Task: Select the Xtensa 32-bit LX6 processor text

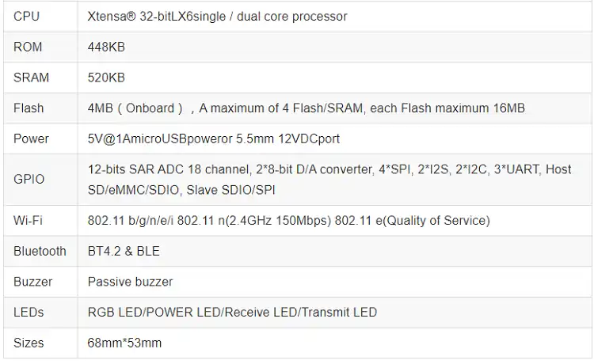Action: (x=217, y=17)
